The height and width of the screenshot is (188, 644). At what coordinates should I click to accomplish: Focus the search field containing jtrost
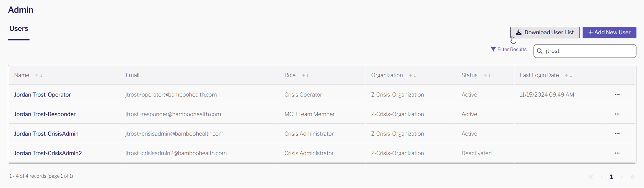pyautogui.click(x=585, y=51)
